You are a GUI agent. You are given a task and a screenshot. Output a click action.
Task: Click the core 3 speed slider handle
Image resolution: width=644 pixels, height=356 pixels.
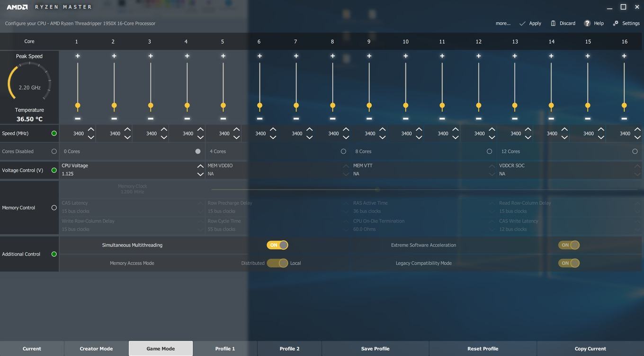click(151, 105)
